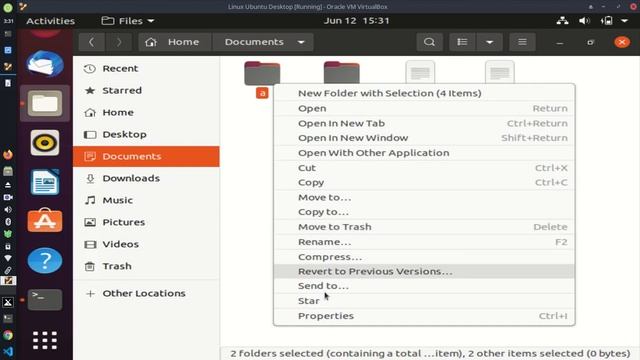Select Revert to Previous Versions…

[x=424, y=271]
